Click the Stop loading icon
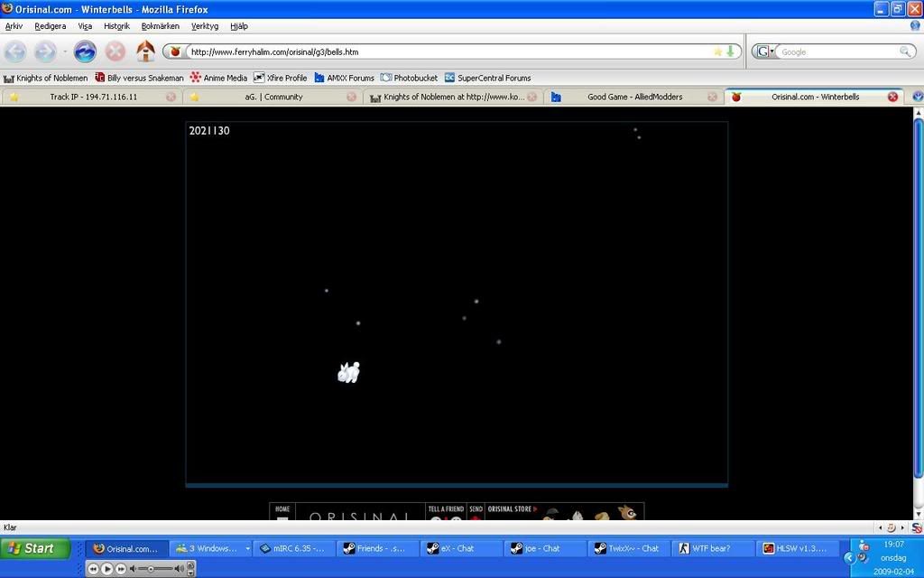Image resolution: width=924 pixels, height=578 pixels. click(115, 51)
